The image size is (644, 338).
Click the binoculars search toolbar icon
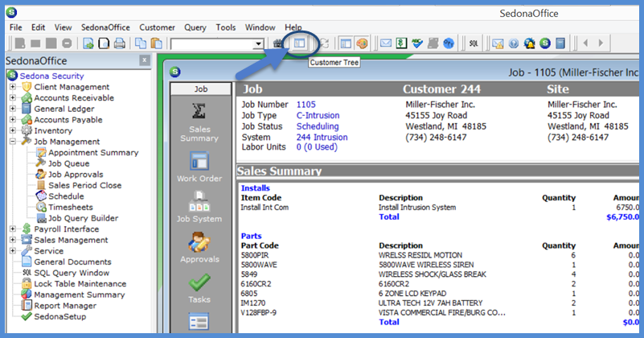[x=278, y=43]
